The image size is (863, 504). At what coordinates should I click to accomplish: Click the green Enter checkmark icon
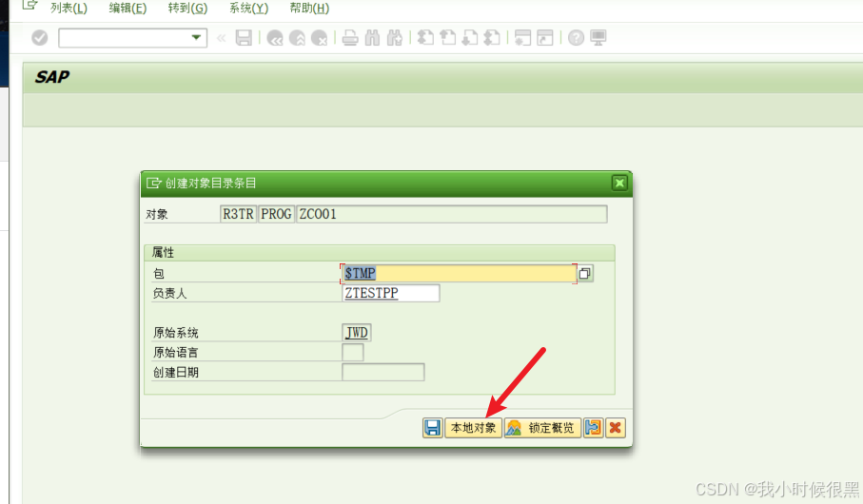point(40,38)
